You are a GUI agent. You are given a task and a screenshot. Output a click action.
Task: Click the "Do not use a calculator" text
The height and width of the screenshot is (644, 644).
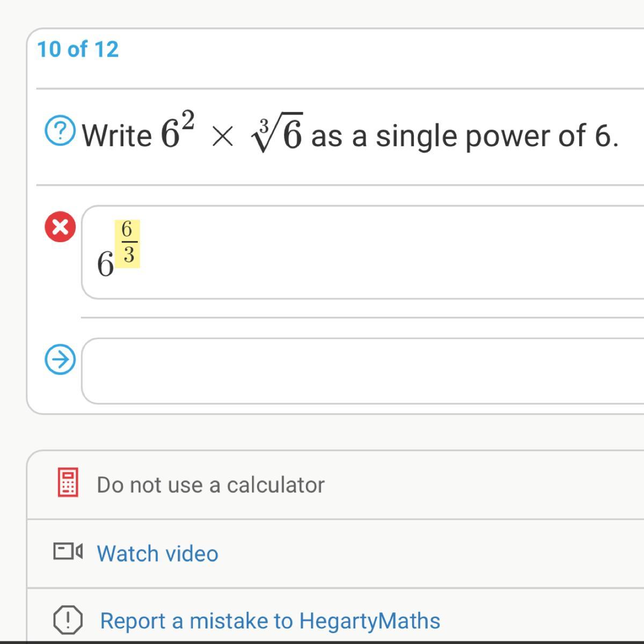coord(210,485)
